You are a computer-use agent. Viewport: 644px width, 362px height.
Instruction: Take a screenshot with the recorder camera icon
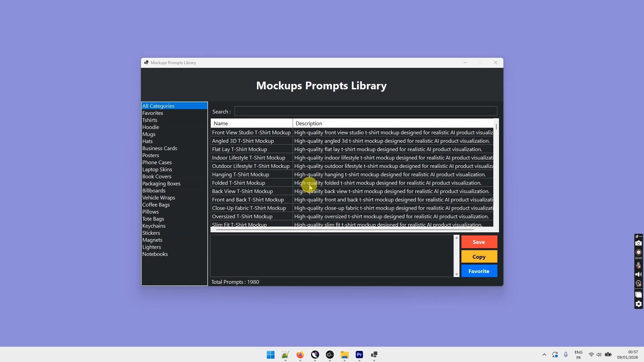638,243
